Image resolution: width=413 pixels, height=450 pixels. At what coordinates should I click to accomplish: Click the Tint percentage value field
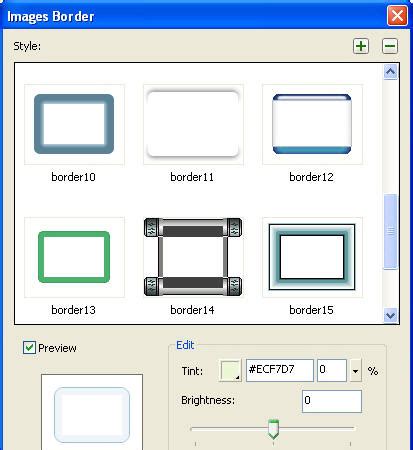[332, 370]
